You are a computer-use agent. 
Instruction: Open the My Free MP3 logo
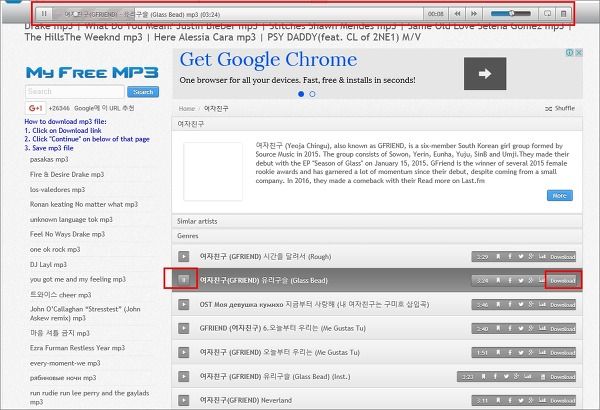coord(92,72)
